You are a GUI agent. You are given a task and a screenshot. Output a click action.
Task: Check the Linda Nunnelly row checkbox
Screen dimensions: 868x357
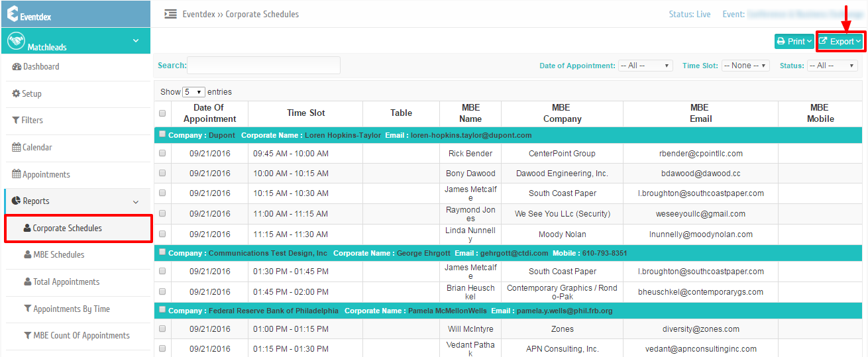point(162,234)
